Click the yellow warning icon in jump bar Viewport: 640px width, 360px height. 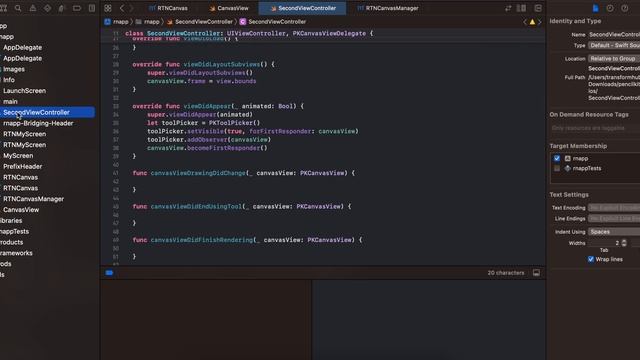532,22
